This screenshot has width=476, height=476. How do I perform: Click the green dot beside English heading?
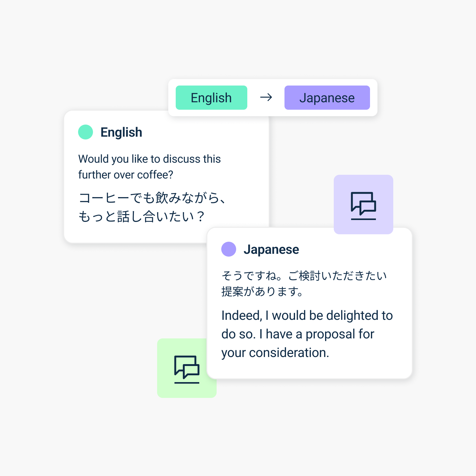(86, 132)
